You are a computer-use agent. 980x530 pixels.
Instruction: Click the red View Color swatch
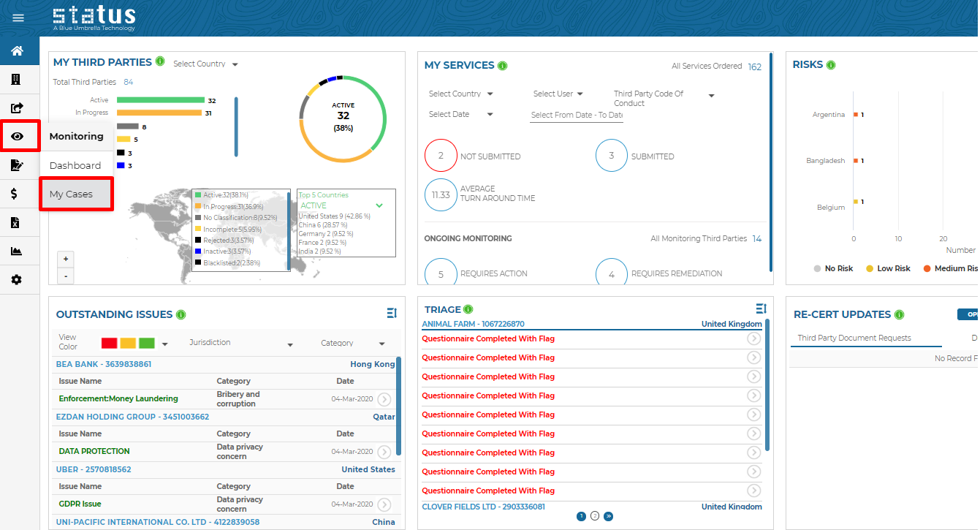(x=109, y=343)
